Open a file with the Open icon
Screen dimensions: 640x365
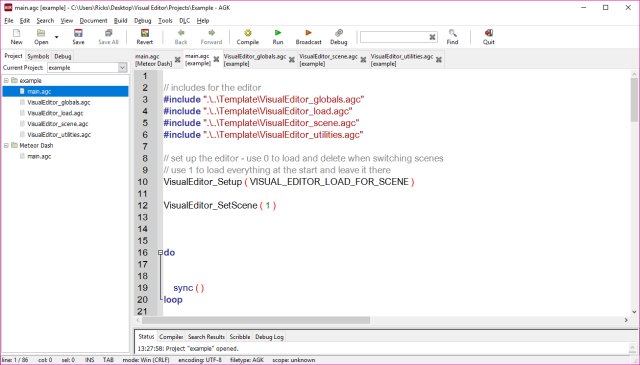click(41, 36)
